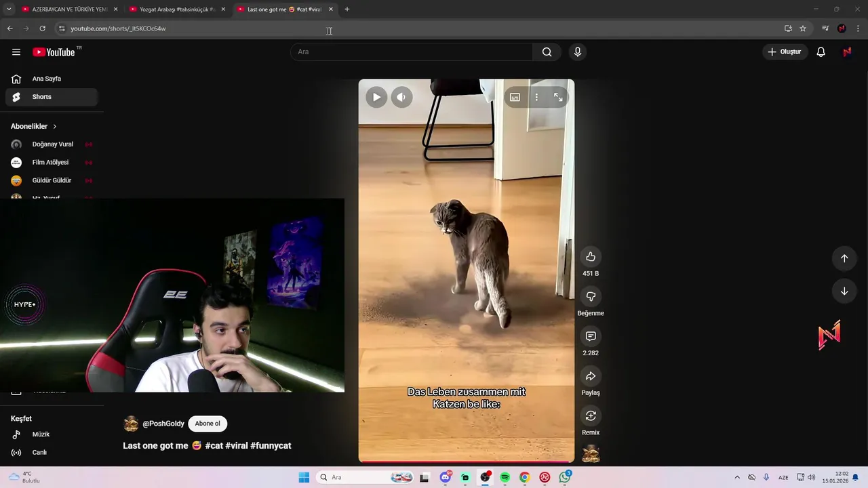Share the Short via Paylaş

pyautogui.click(x=591, y=376)
